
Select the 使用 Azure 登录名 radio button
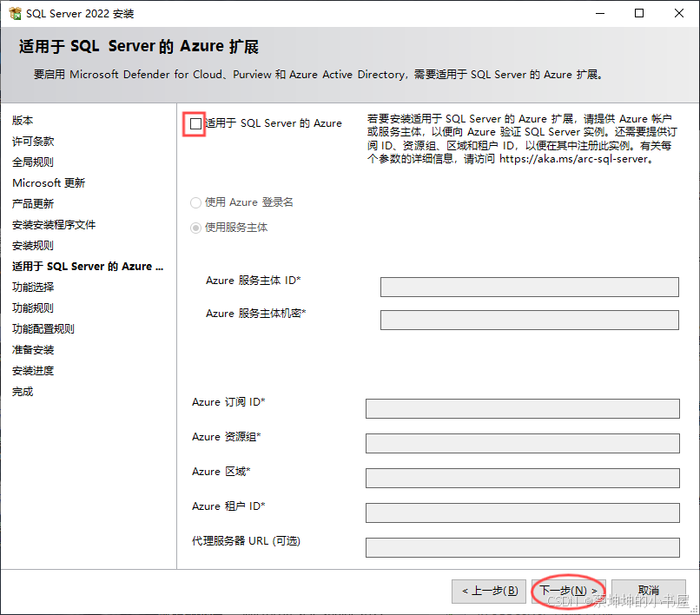pos(195,202)
